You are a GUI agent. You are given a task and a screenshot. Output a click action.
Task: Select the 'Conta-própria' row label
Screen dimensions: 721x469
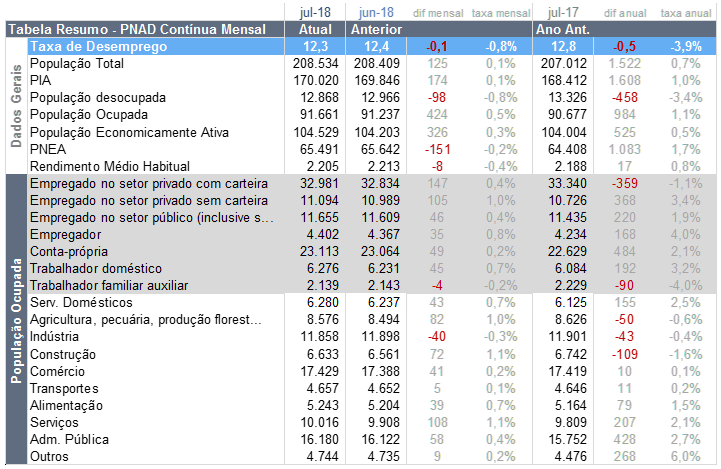pos(69,252)
